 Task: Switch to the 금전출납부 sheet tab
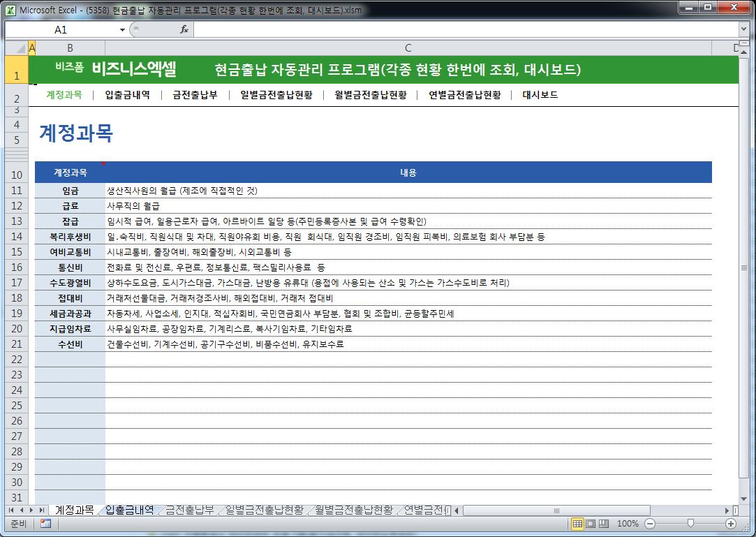(x=189, y=510)
